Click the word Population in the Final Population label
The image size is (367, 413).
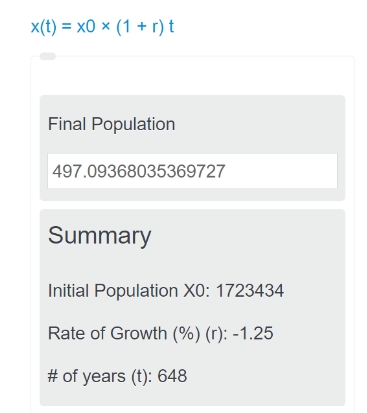133,125
